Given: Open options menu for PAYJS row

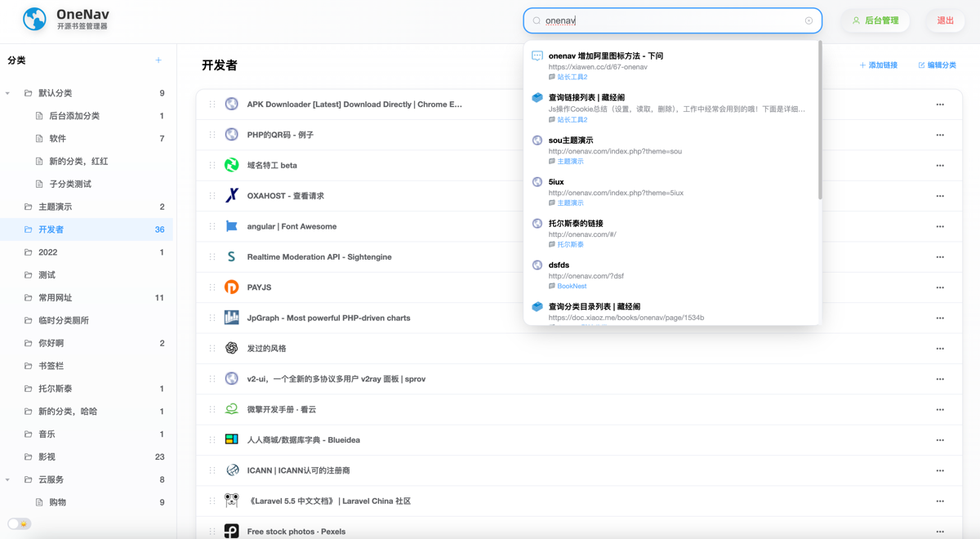Looking at the screenshot, I should [x=940, y=287].
